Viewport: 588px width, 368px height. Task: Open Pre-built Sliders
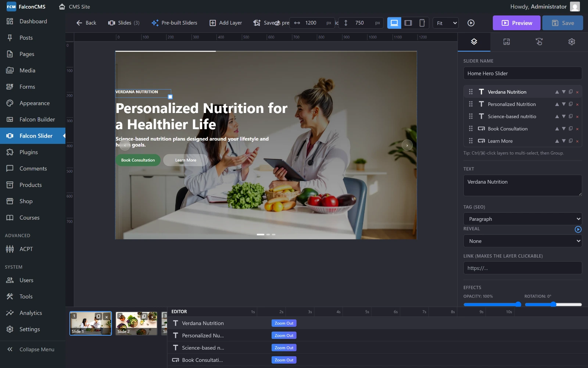tap(174, 23)
